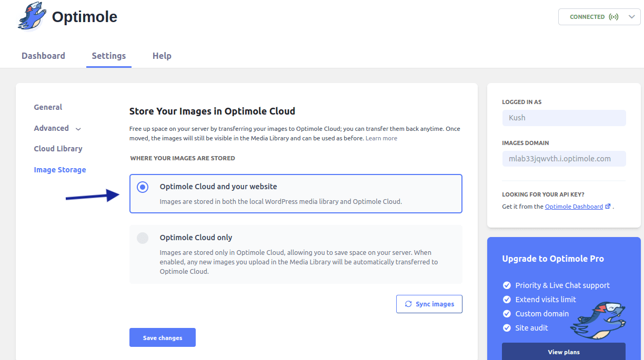This screenshot has width=644, height=360.
Task: Go to Cloud Library section
Action: pyautogui.click(x=58, y=149)
